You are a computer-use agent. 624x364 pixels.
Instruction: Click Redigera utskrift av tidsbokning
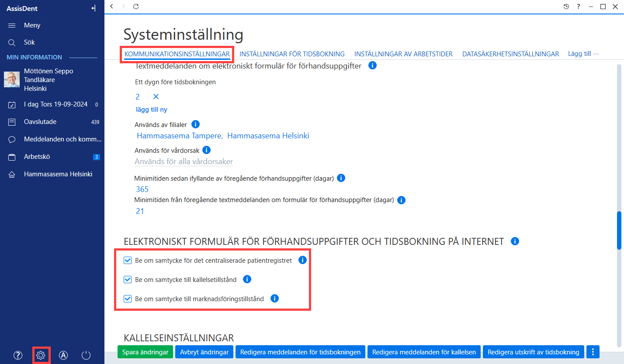click(534, 352)
